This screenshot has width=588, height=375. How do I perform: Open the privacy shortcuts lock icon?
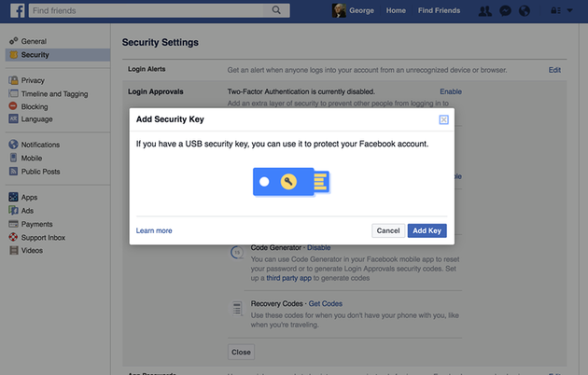pyautogui.click(x=555, y=10)
